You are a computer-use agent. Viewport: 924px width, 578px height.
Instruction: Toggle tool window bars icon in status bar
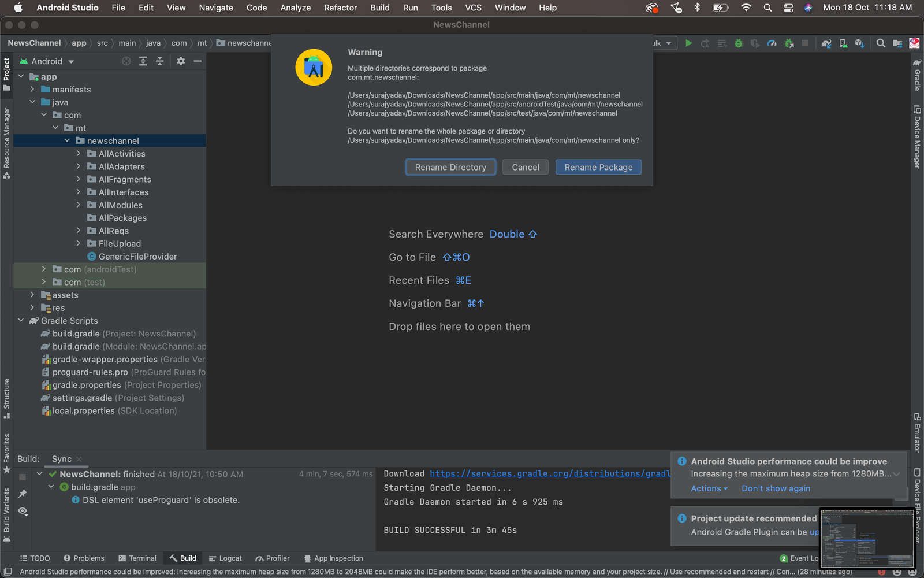[8, 572]
